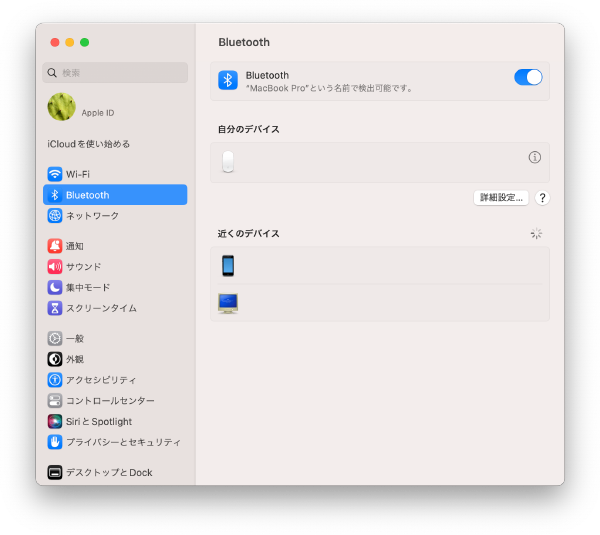Select the mouse device in 自分のデバイス
Screen dimensions: 600x535
pyautogui.click(x=380, y=162)
